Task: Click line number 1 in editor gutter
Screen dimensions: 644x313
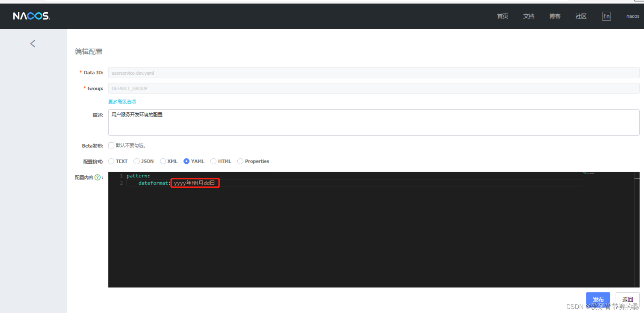Action: point(121,176)
